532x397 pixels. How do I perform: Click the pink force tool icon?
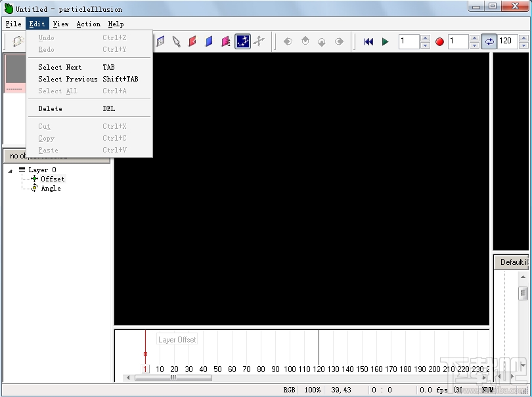coord(226,41)
